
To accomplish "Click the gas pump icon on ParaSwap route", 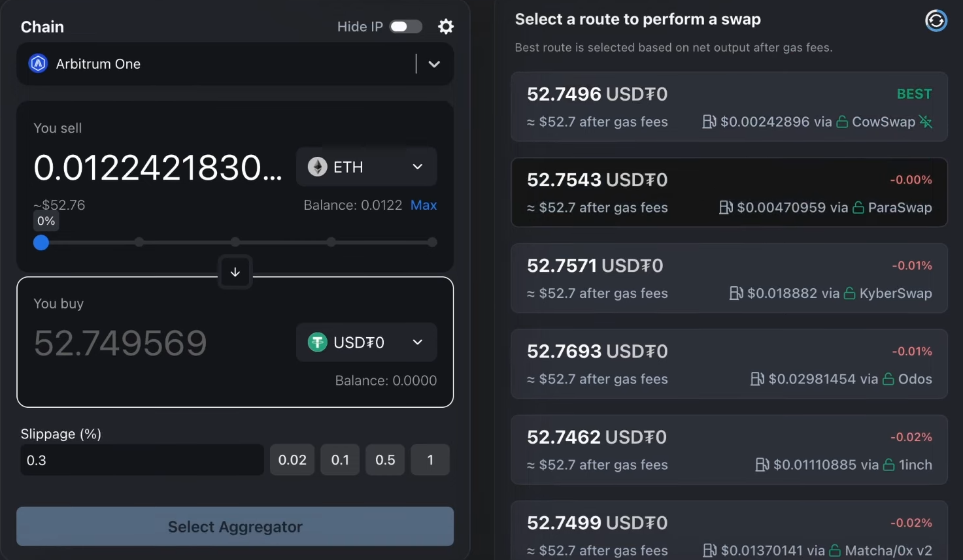I will pos(726,208).
